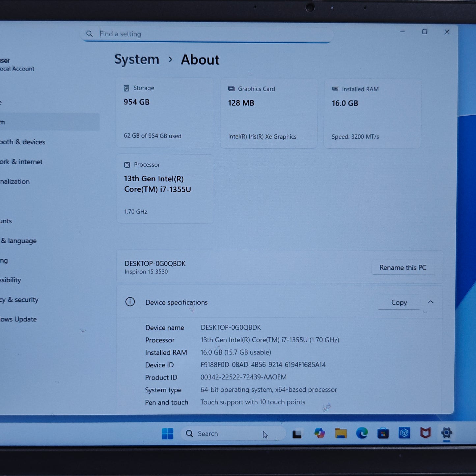
Task: Click the Rename this PC button
Action: point(403,267)
